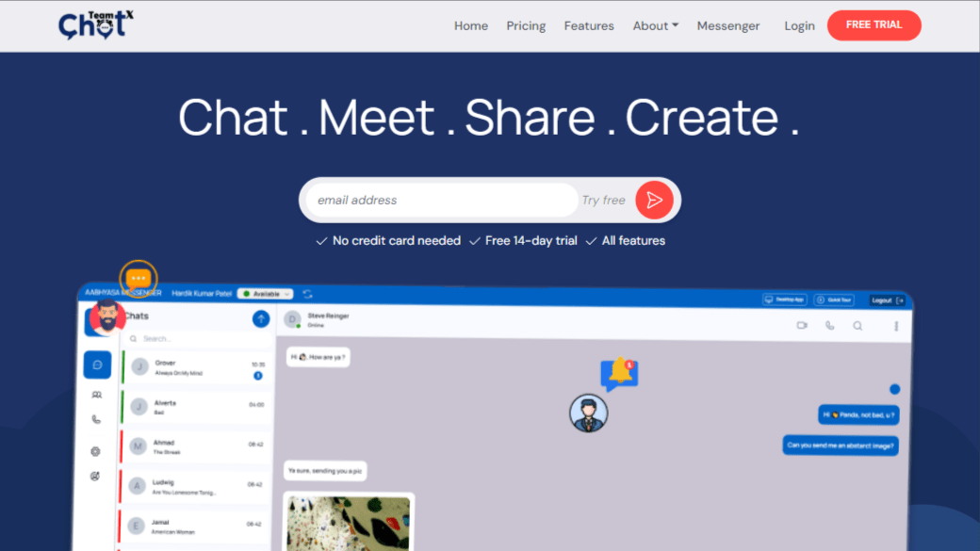
Task: Open the three-dot more options menu
Action: click(895, 326)
